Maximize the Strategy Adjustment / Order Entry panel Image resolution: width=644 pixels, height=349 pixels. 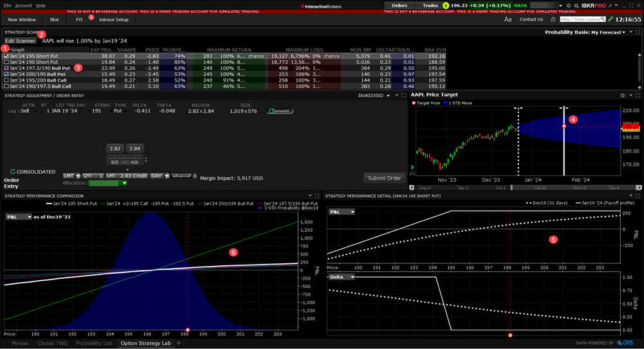pyautogui.click(x=404, y=95)
